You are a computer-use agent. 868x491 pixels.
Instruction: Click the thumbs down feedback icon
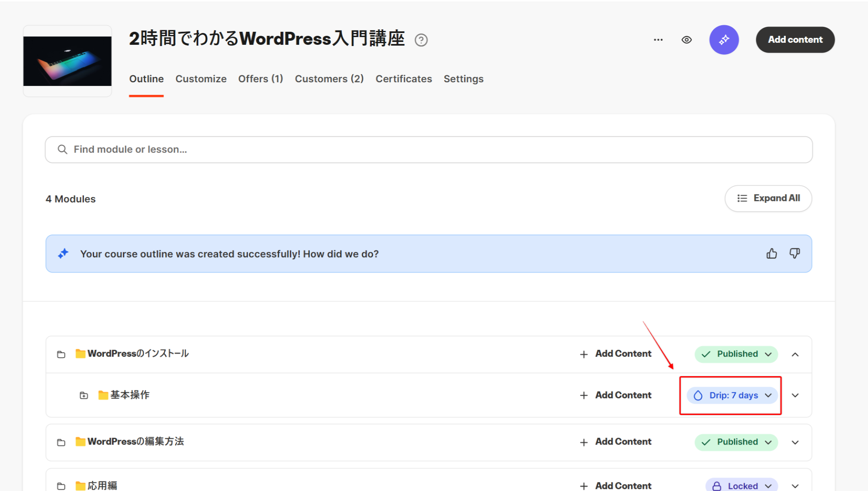click(x=794, y=254)
